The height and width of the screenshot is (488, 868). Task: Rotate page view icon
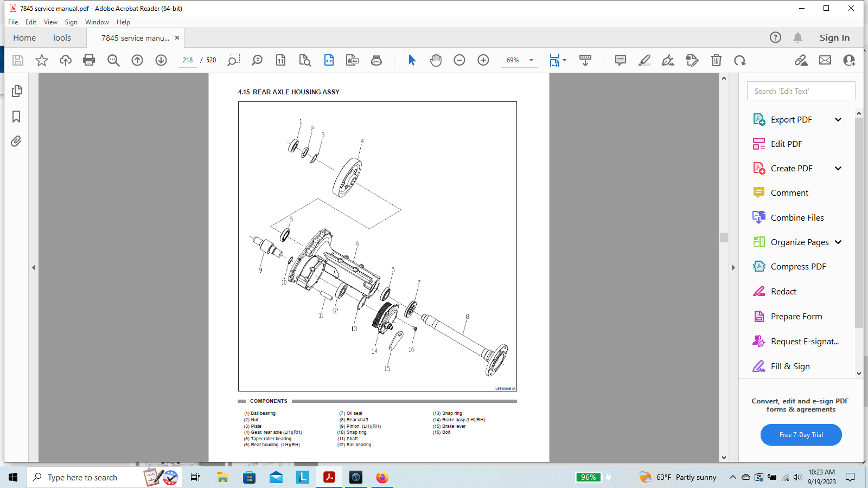[x=740, y=60]
